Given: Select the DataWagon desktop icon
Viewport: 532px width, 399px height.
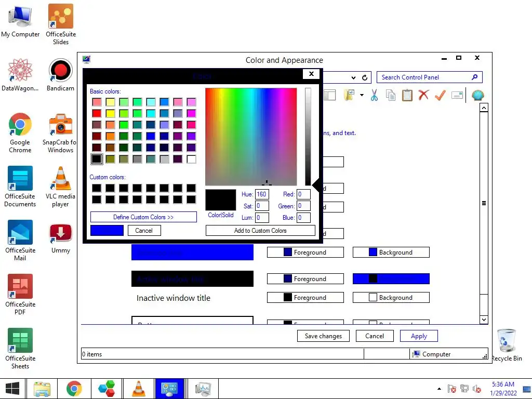Looking at the screenshot, I should (x=20, y=75).
